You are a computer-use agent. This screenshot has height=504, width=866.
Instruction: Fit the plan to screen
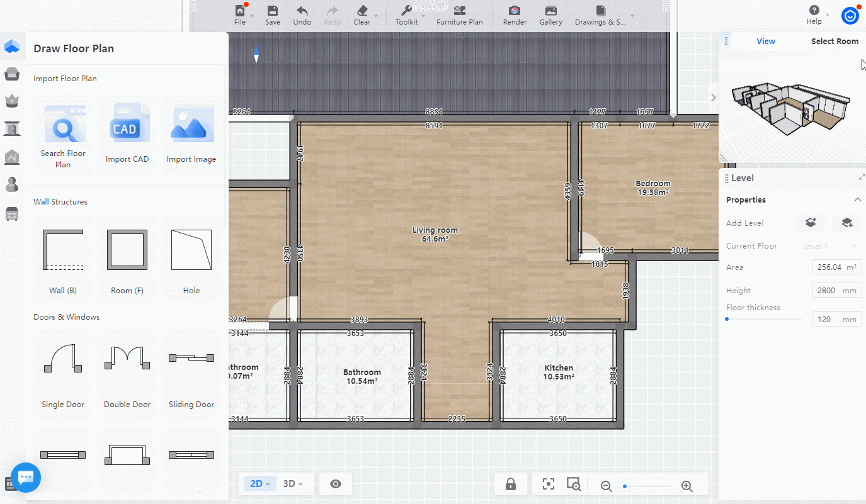[x=549, y=484]
